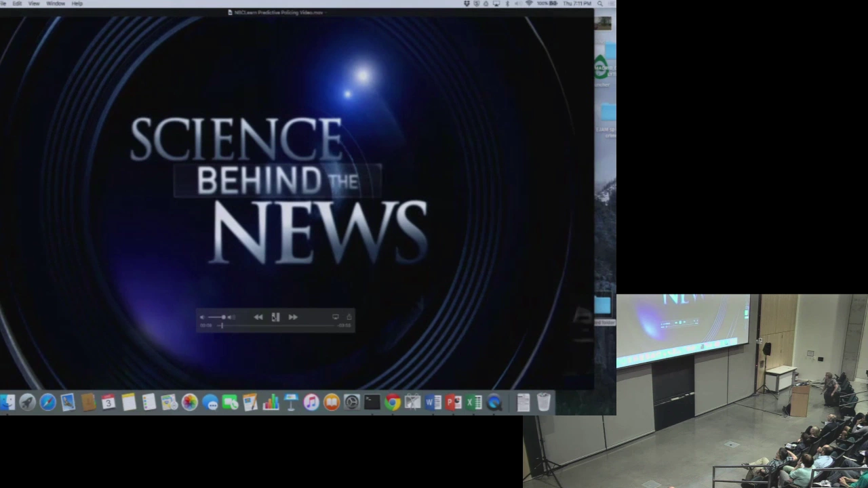Open iBooks orange icon in dock
Image resolution: width=868 pixels, height=488 pixels.
(332, 402)
